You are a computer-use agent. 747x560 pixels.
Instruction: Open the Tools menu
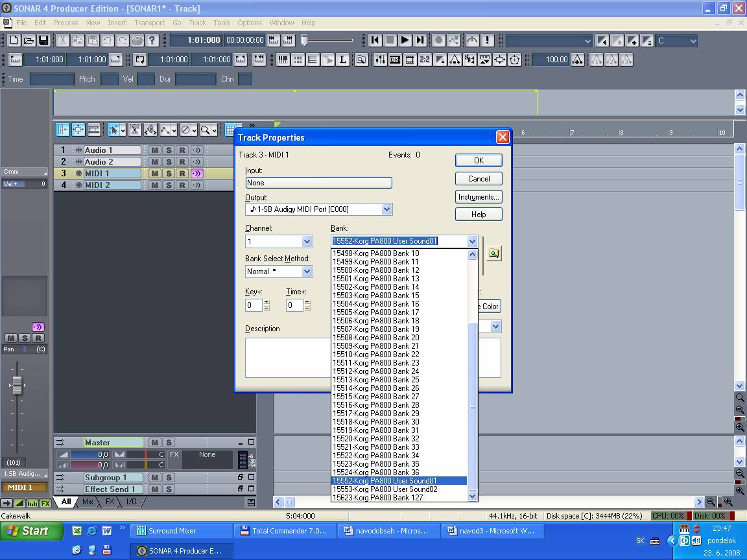(222, 23)
